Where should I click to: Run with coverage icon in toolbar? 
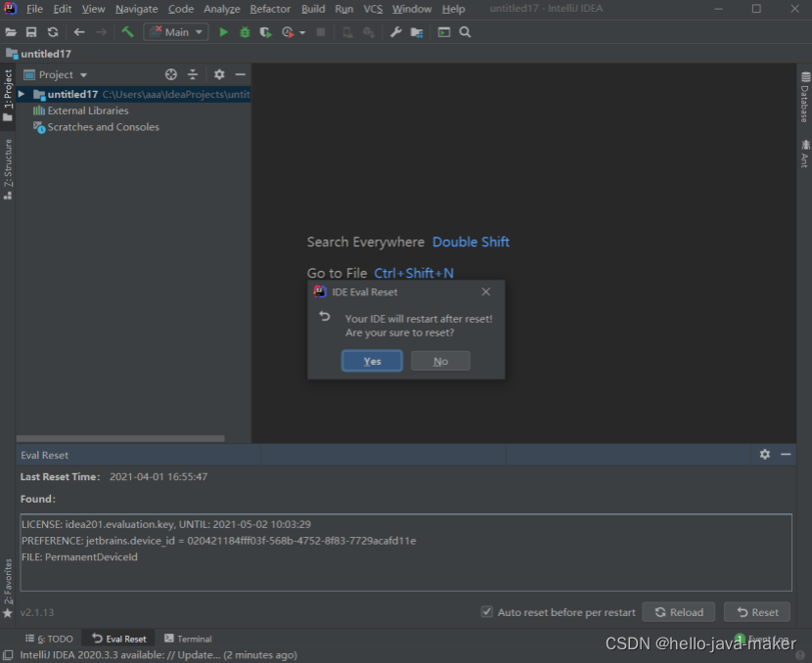[266, 32]
